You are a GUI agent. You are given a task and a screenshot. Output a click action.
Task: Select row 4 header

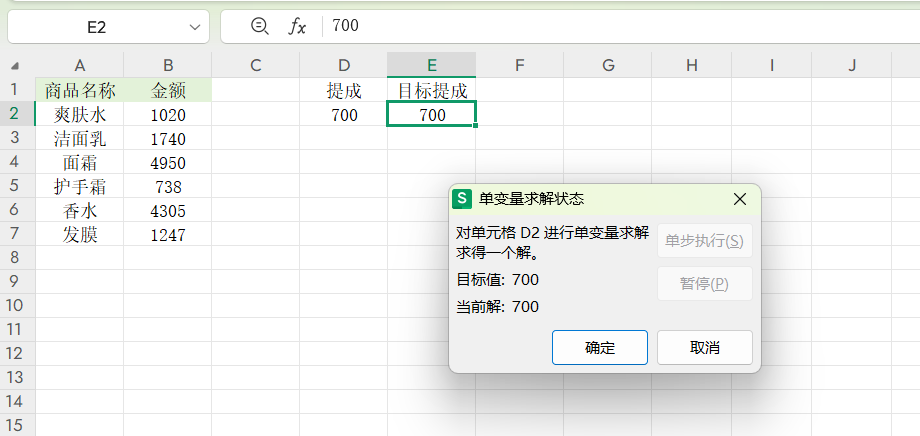point(18,162)
